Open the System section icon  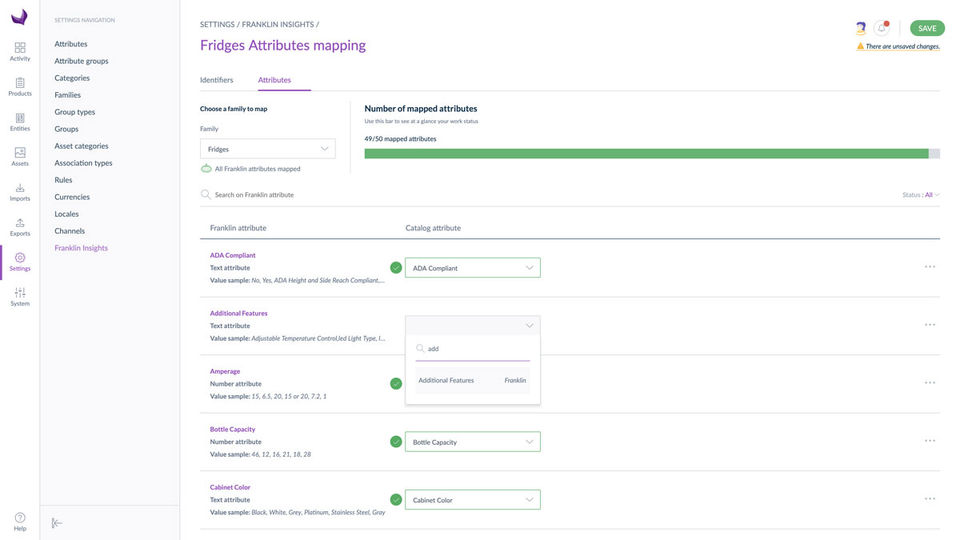pos(20,296)
